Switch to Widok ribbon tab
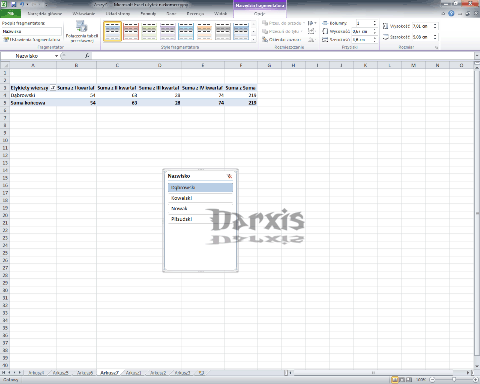480x384 pixels. click(220, 14)
